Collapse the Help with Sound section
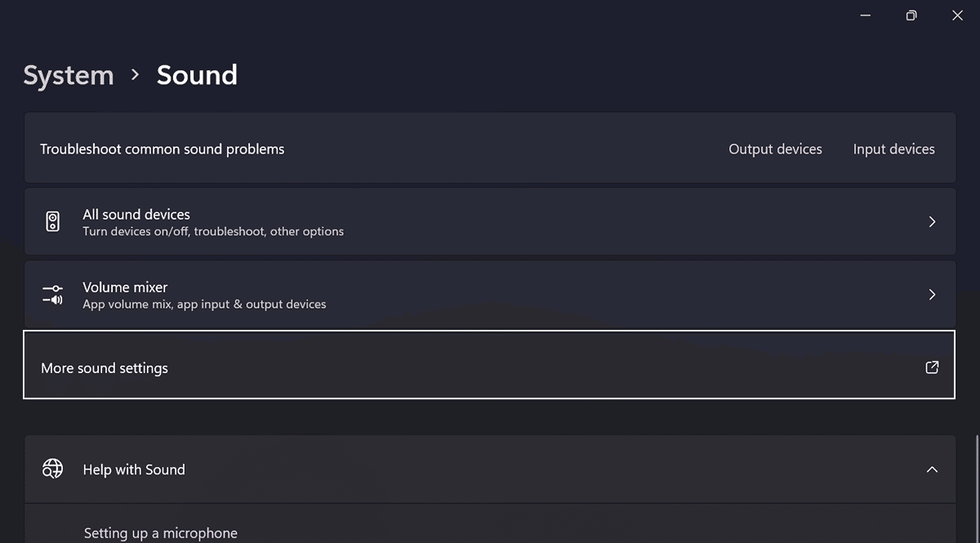The width and height of the screenshot is (980, 543). [x=932, y=470]
